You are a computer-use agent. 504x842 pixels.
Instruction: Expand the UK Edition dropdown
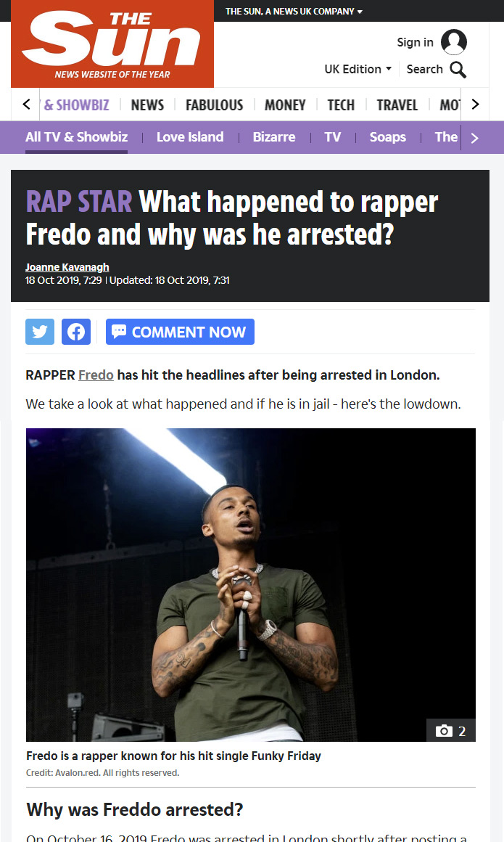358,69
